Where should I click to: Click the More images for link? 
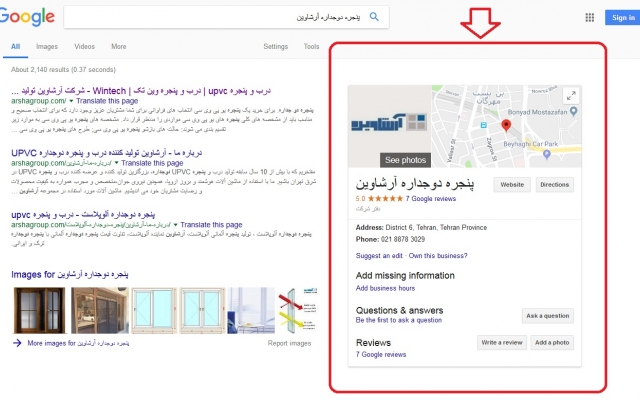(x=78, y=343)
